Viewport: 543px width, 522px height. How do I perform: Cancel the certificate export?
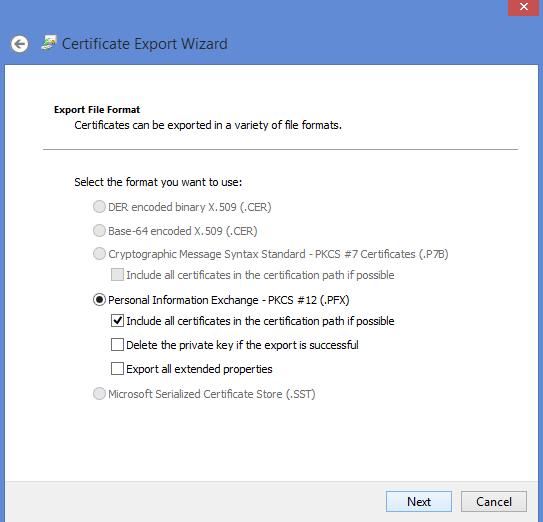[494, 502]
